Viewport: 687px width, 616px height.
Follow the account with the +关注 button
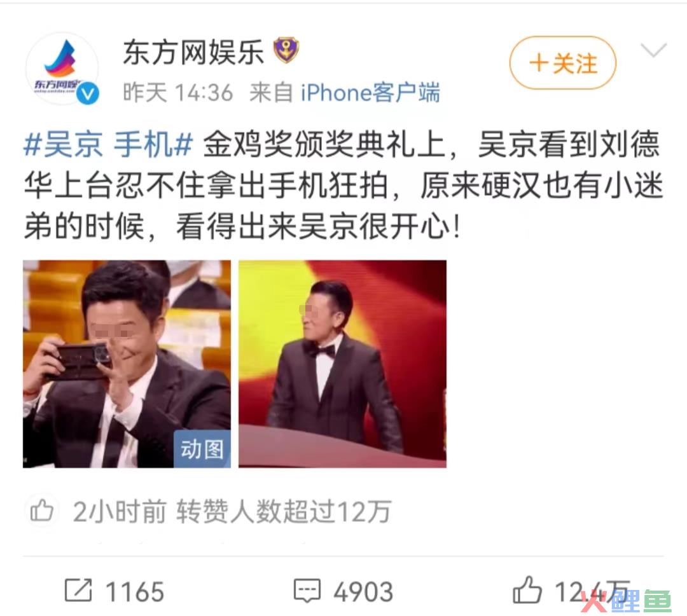[x=562, y=63]
